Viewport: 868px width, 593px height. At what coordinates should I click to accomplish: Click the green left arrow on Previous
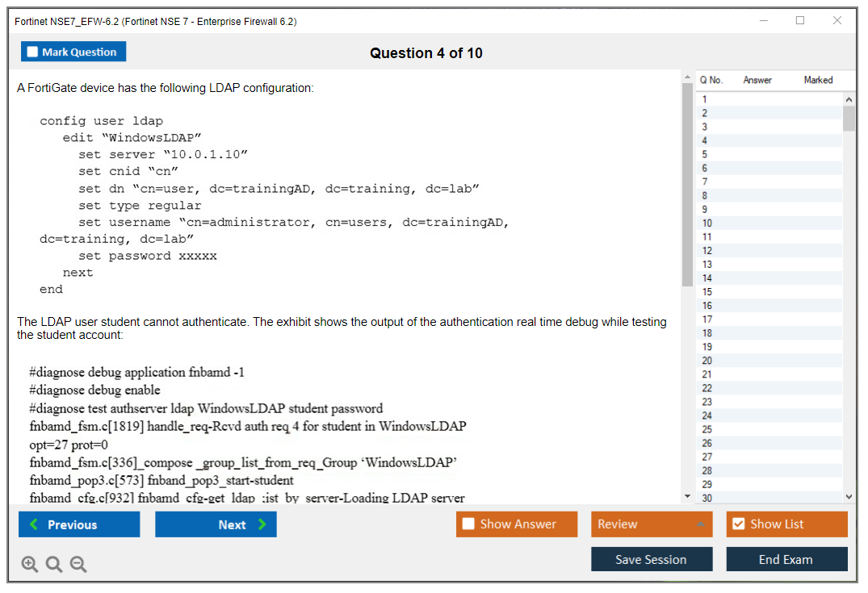tap(34, 524)
